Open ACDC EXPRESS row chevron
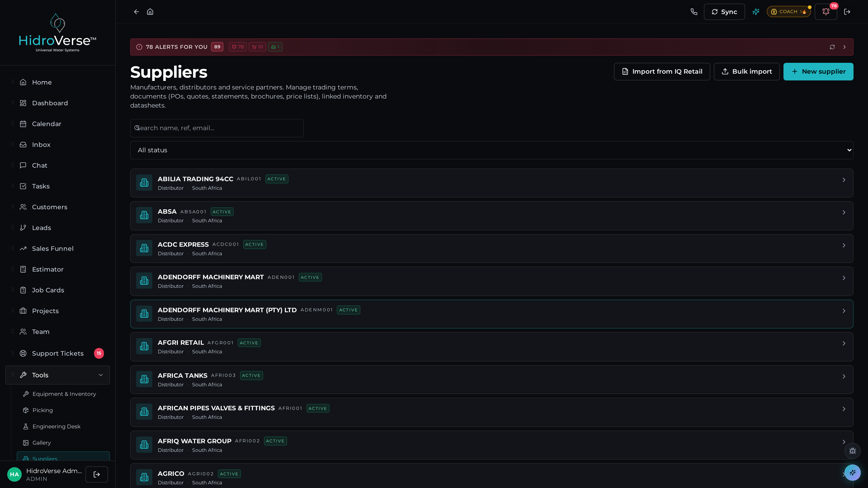Viewport: 868px width, 488px height. click(x=844, y=246)
